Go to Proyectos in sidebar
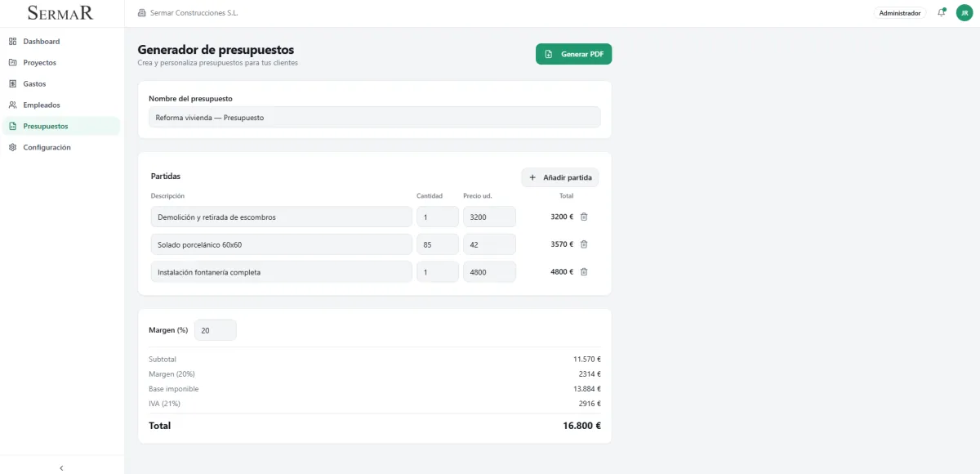 pos(39,62)
